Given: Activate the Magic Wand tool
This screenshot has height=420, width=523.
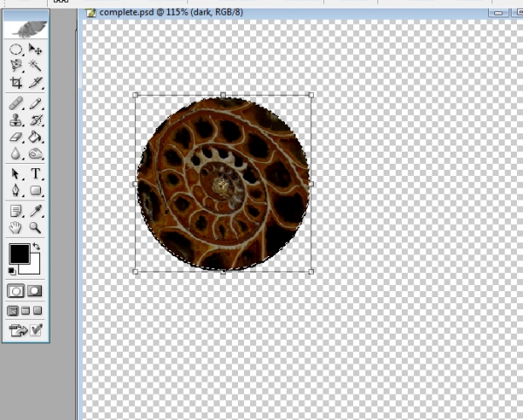Looking at the screenshot, I should coord(35,65).
